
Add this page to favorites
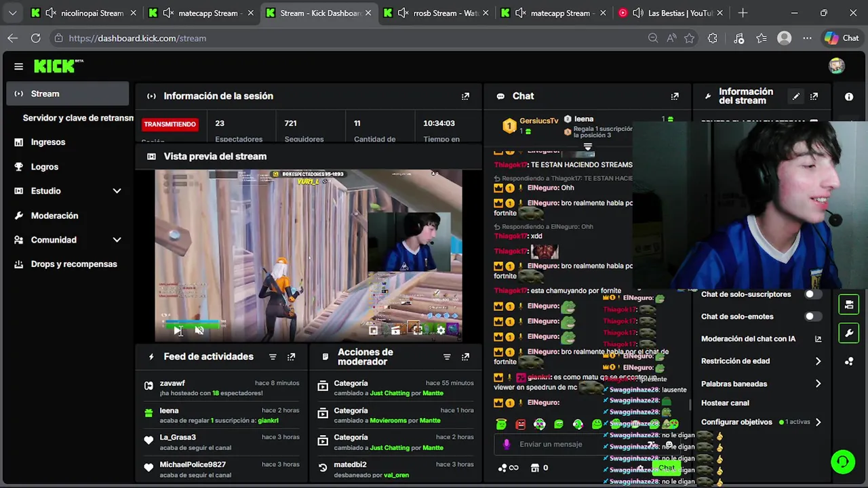690,38
